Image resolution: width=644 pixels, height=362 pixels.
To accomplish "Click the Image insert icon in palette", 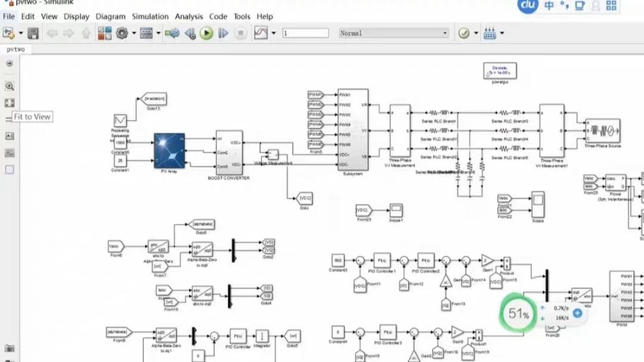I will [x=10, y=153].
